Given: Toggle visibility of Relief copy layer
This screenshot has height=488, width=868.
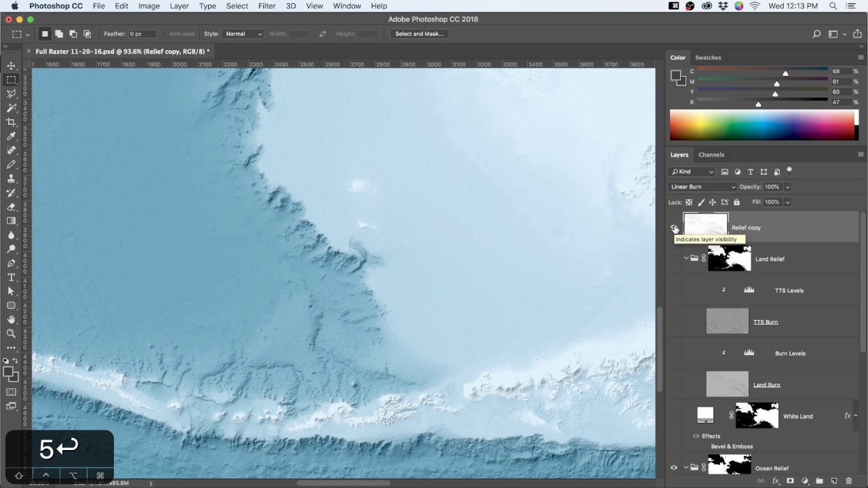Looking at the screenshot, I should [x=674, y=228].
